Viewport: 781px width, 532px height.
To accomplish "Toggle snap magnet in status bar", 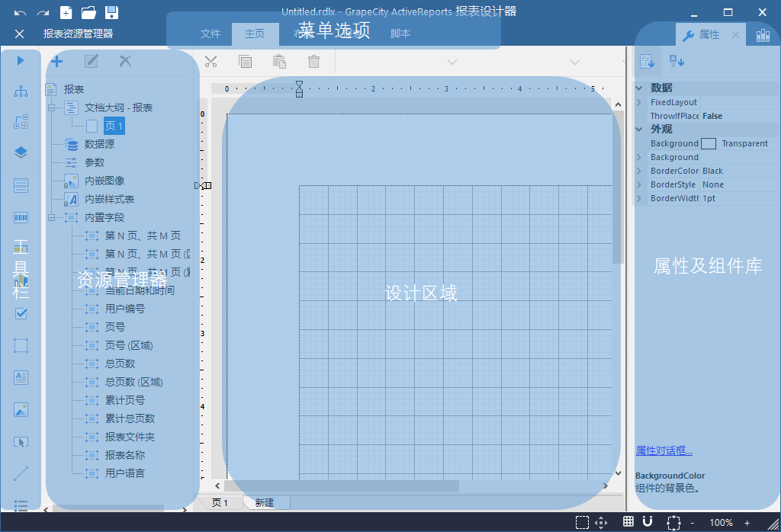I will 648,521.
